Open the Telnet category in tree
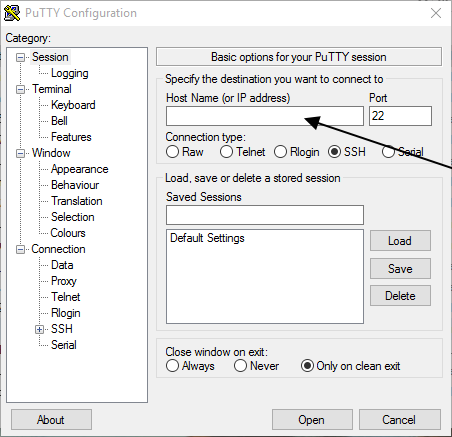This screenshot has height=437, width=452. pyautogui.click(x=66, y=297)
